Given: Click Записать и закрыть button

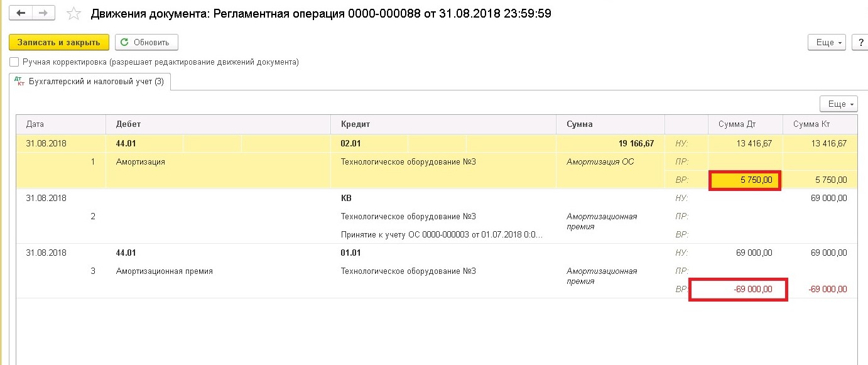Looking at the screenshot, I should [59, 42].
